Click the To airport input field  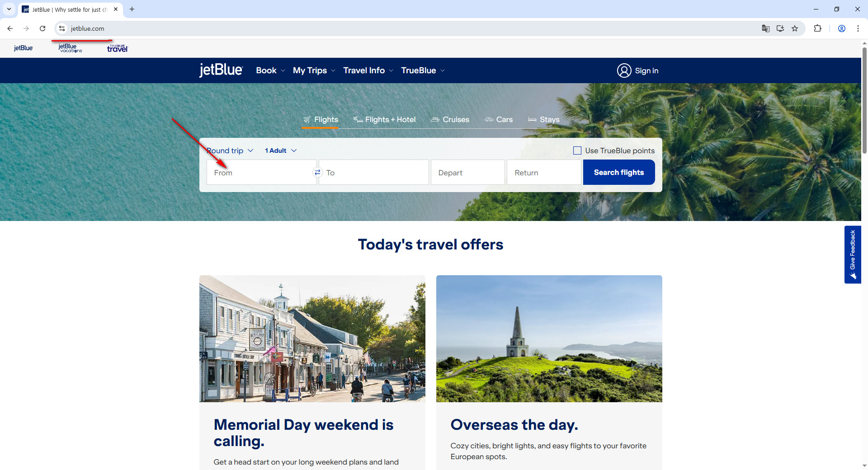(x=373, y=172)
